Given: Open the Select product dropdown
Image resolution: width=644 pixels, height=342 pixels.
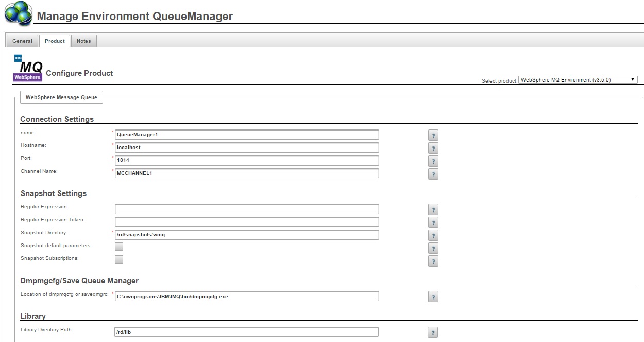Looking at the screenshot, I should click(x=578, y=80).
